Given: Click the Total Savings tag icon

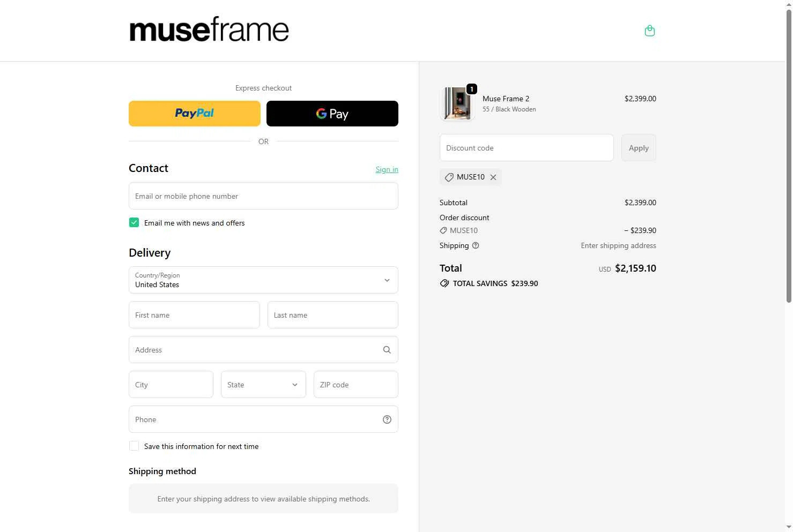Looking at the screenshot, I should 444,283.
